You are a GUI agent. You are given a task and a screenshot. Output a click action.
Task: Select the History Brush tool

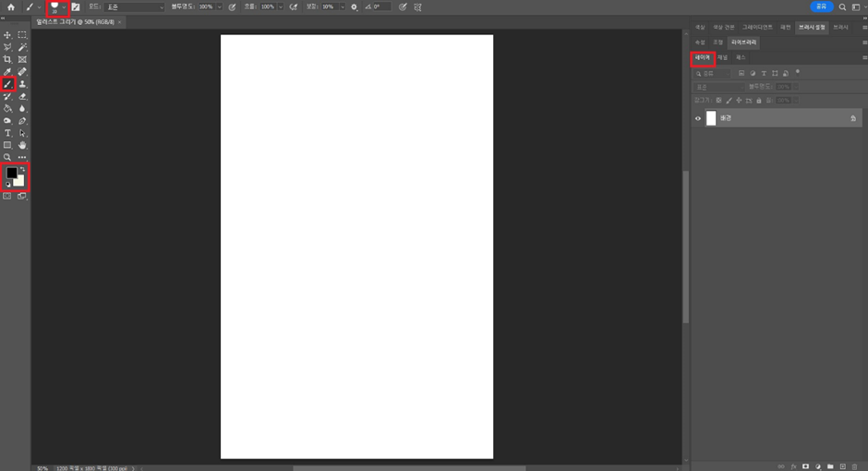[7, 96]
